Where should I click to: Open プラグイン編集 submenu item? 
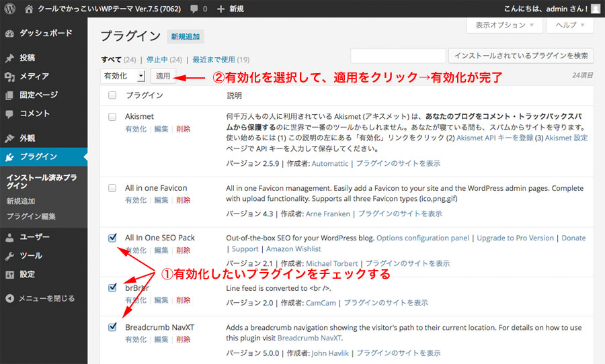[x=31, y=217]
